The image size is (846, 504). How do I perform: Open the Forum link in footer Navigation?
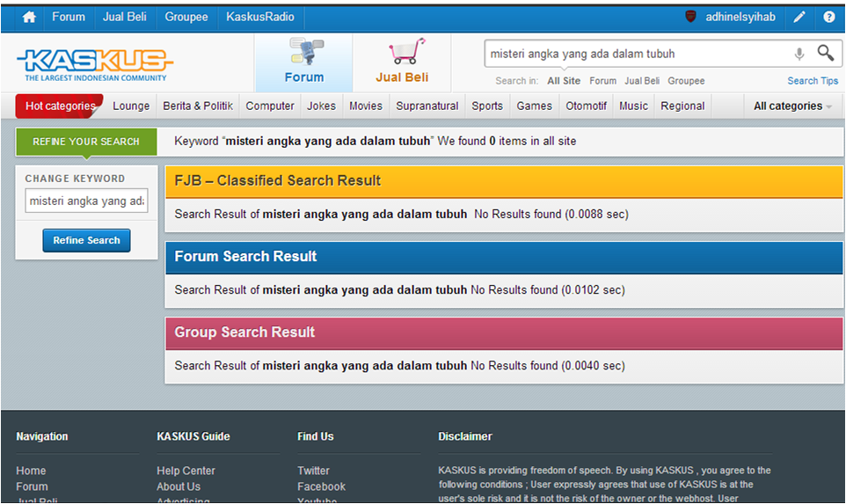[x=32, y=486]
